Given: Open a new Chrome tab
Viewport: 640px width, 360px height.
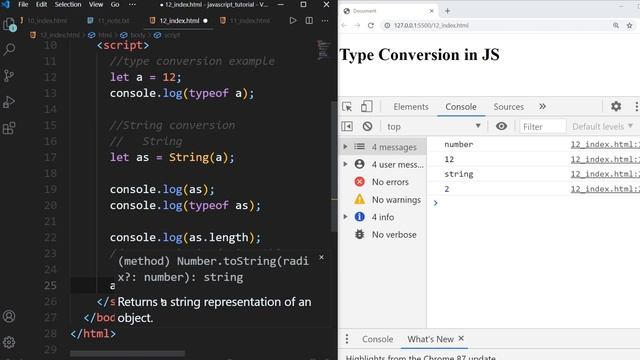Looking at the screenshot, I should click(x=447, y=11).
